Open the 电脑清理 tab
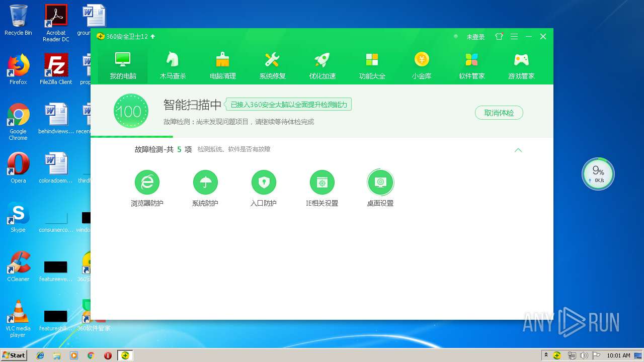 pyautogui.click(x=222, y=65)
